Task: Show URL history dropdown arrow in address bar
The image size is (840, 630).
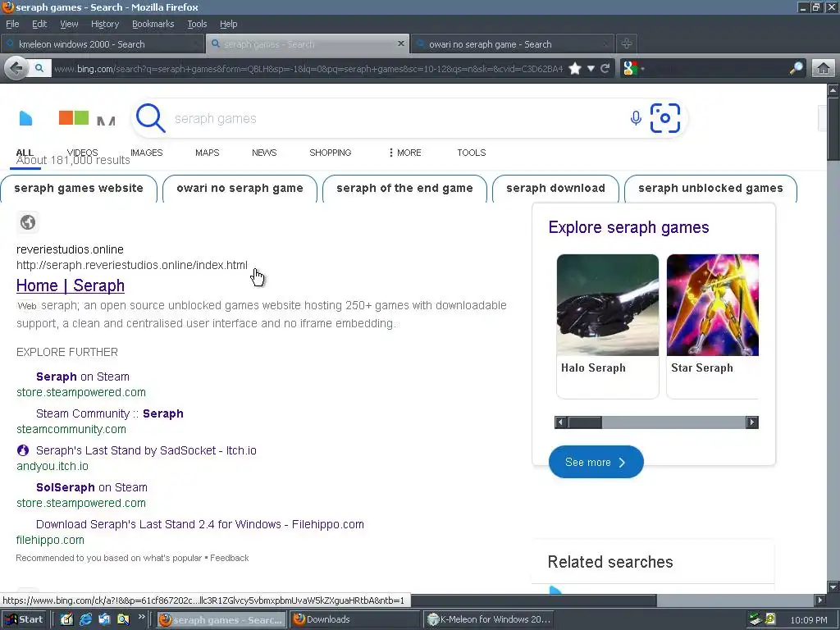Action: tap(591, 69)
